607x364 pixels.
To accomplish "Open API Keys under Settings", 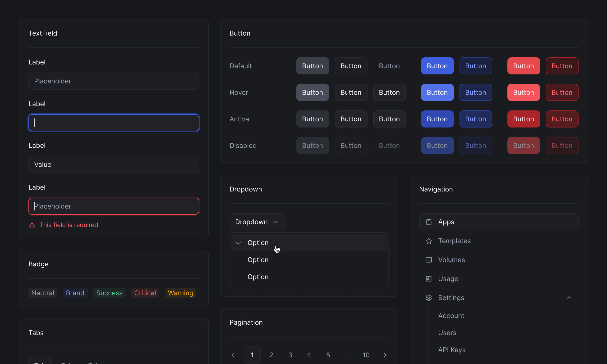I will click(x=452, y=350).
